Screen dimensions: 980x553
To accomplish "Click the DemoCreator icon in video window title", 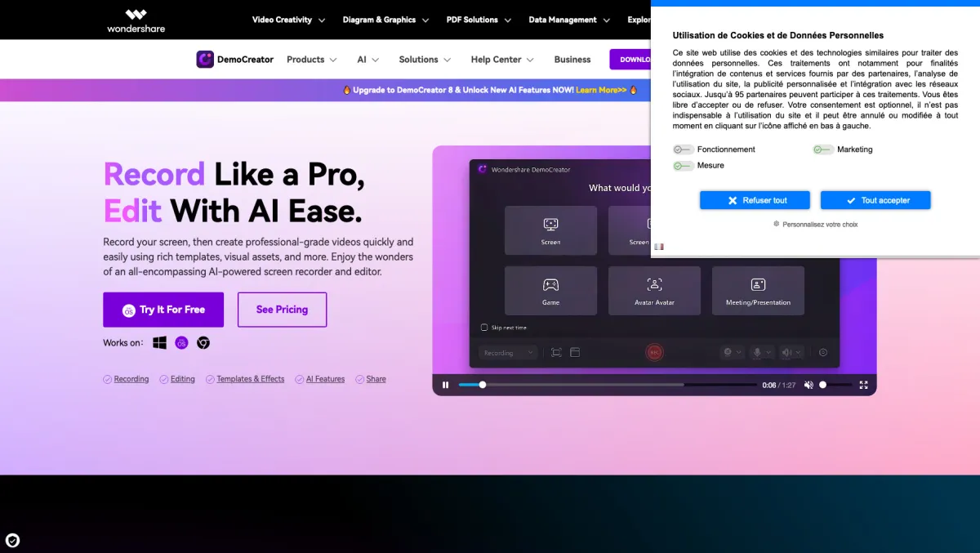I will (483, 169).
